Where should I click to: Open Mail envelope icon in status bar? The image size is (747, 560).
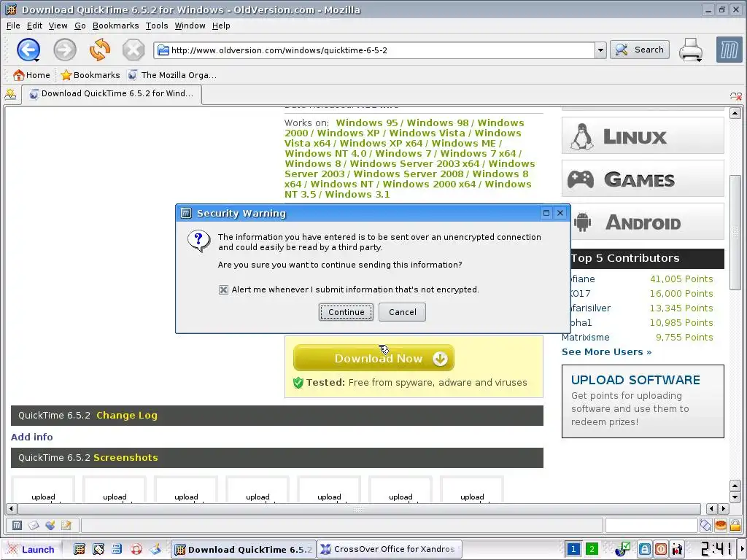click(34, 525)
